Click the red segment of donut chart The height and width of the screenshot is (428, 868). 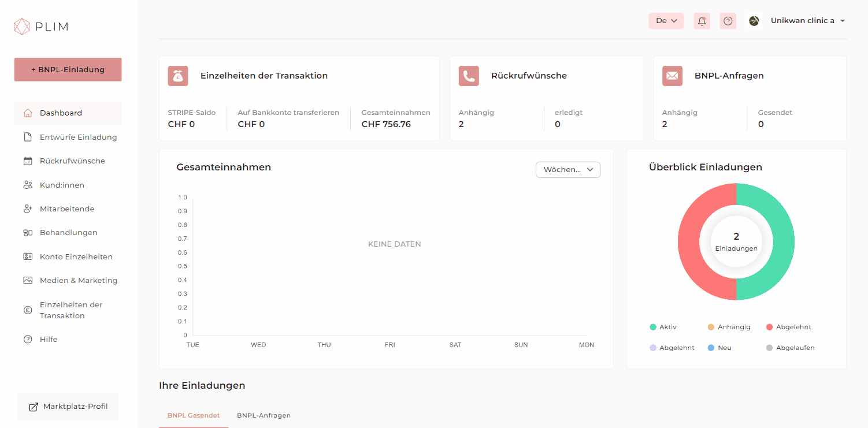click(690, 243)
